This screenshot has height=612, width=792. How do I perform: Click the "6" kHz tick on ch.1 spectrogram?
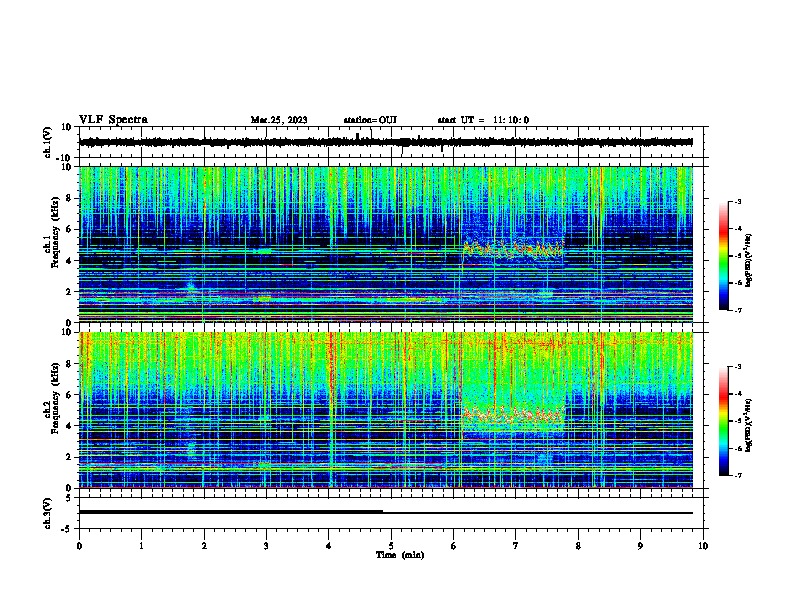click(x=70, y=229)
